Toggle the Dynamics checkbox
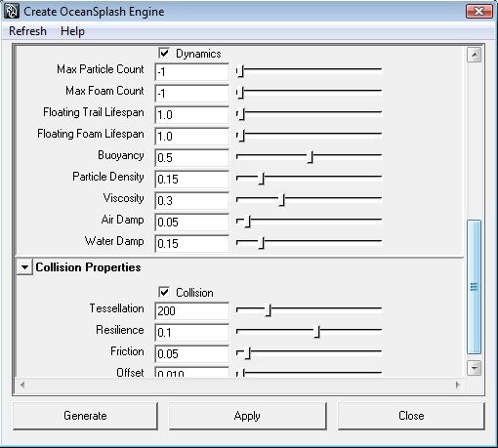The height and width of the screenshot is (448, 498). pyautogui.click(x=164, y=53)
